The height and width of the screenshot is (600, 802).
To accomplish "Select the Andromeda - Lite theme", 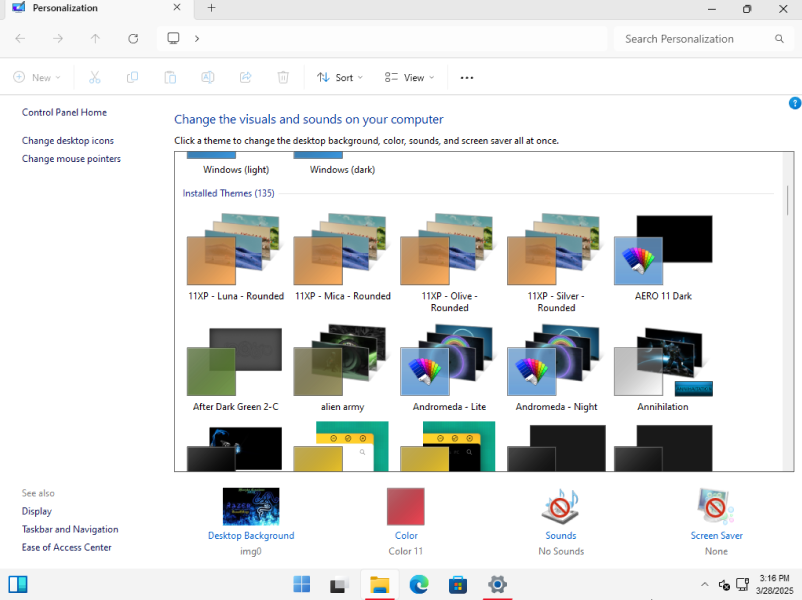I will click(450, 369).
